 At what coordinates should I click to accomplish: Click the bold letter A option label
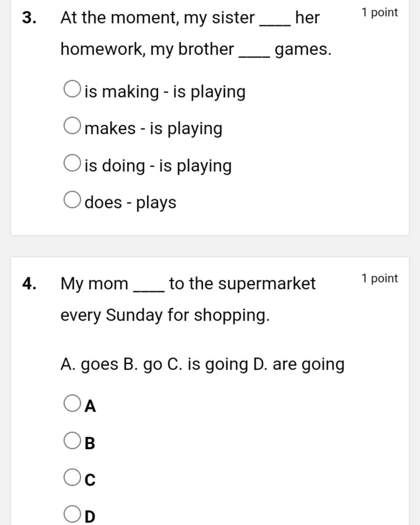point(90,406)
